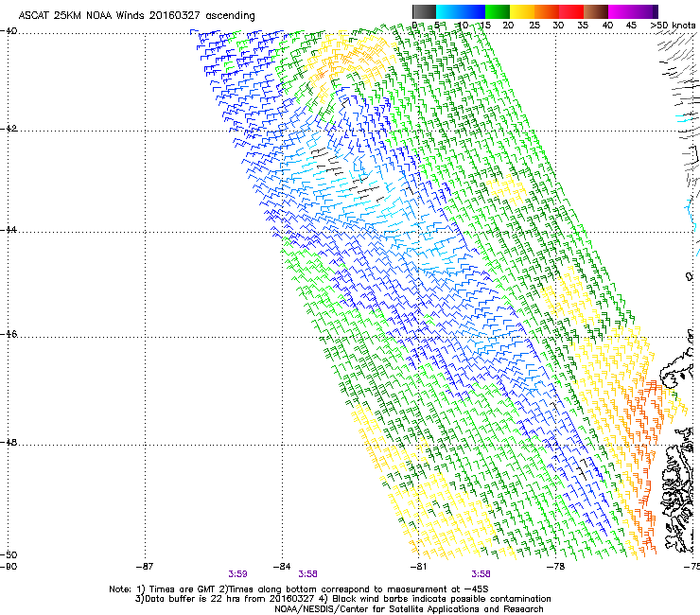Click the yellow 20-25 knots legend segment
This screenshot has width=700, height=615.
tap(522, 11)
